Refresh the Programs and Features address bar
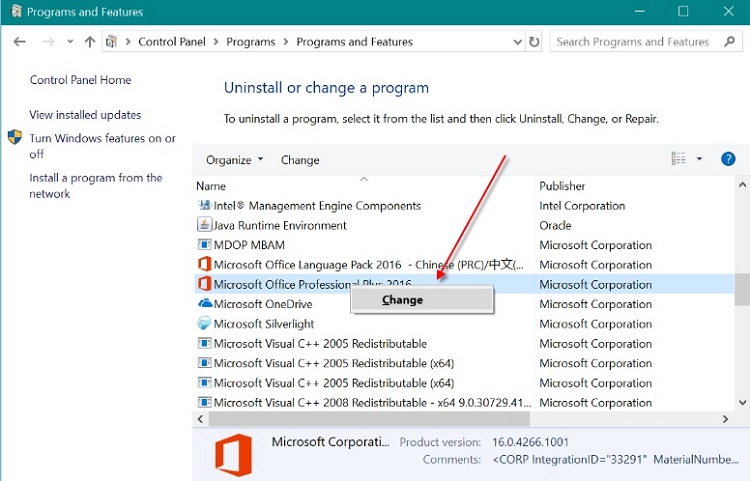 (534, 42)
